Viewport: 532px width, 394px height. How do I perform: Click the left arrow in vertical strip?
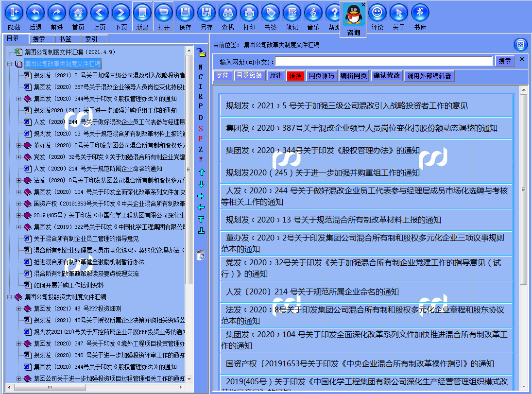pos(201,207)
